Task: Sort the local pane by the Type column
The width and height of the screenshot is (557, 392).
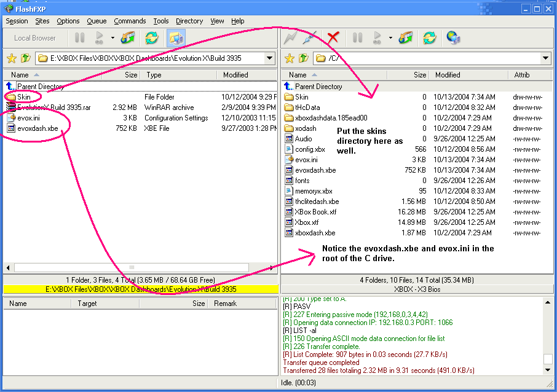Action: [x=179, y=75]
